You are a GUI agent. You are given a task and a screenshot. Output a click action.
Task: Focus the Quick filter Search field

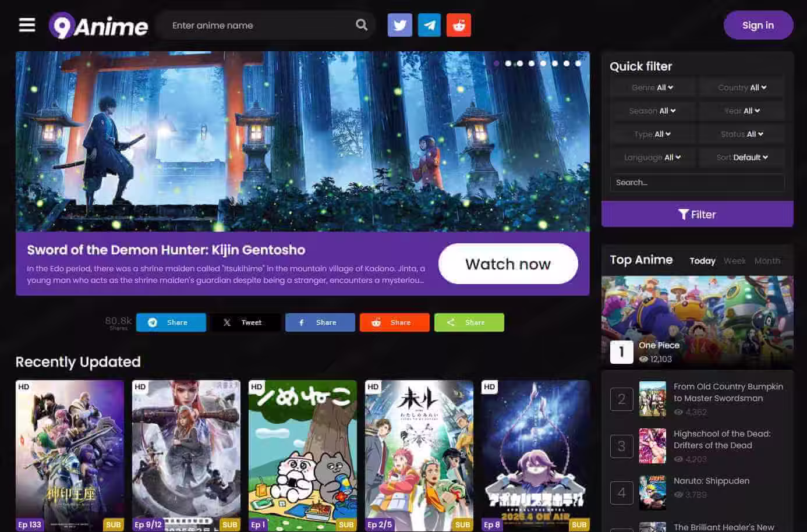pos(697,183)
